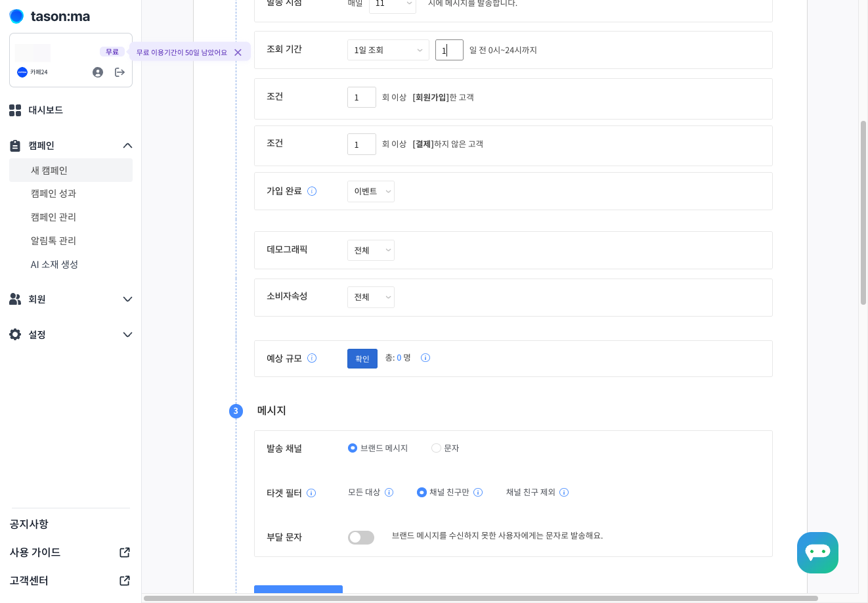Open the 데모그래픽 전체 dropdown
This screenshot has height=603, width=868.
[371, 250]
